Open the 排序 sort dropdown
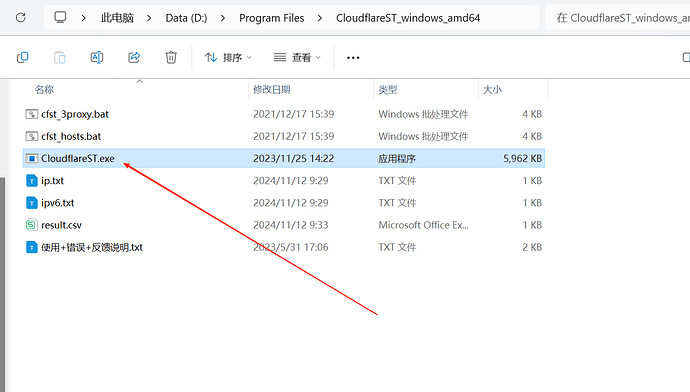 point(228,58)
